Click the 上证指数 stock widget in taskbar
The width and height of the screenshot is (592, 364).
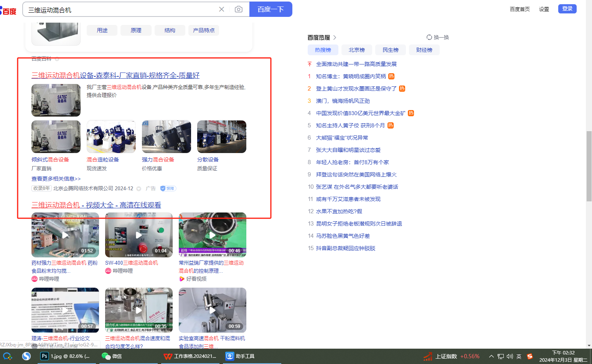(x=452, y=356)
